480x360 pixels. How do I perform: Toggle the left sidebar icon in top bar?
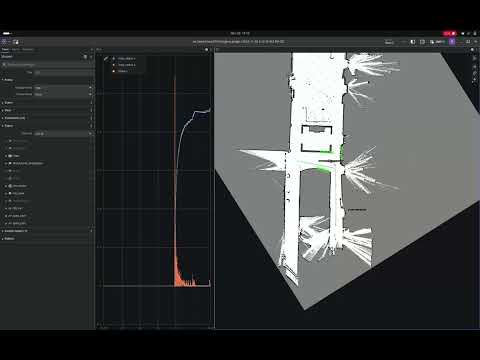413,42
